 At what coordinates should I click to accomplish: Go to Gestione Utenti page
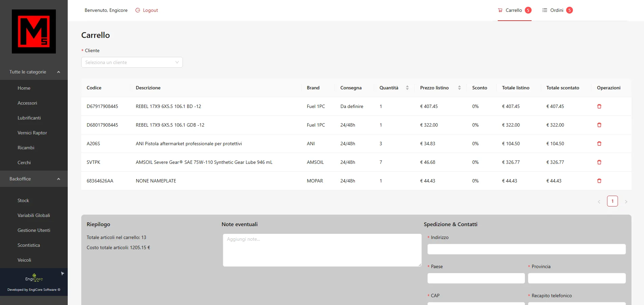(x=34, y=230)
